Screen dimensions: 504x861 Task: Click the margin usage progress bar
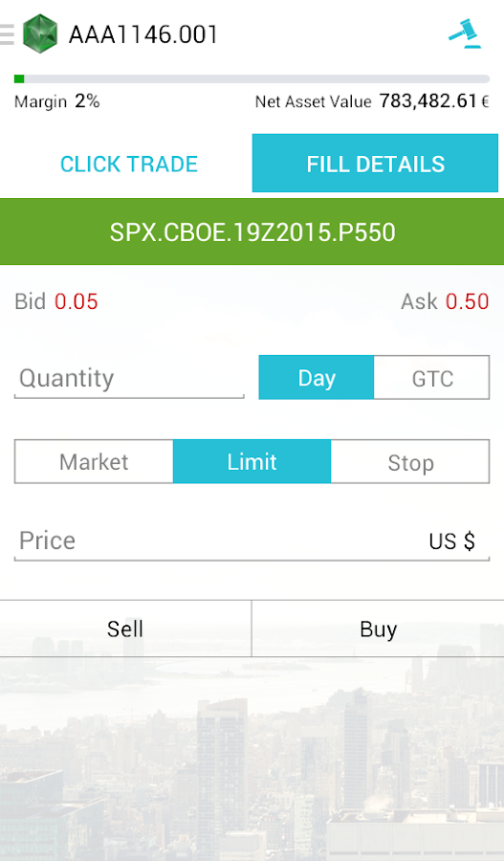[252, 79]
